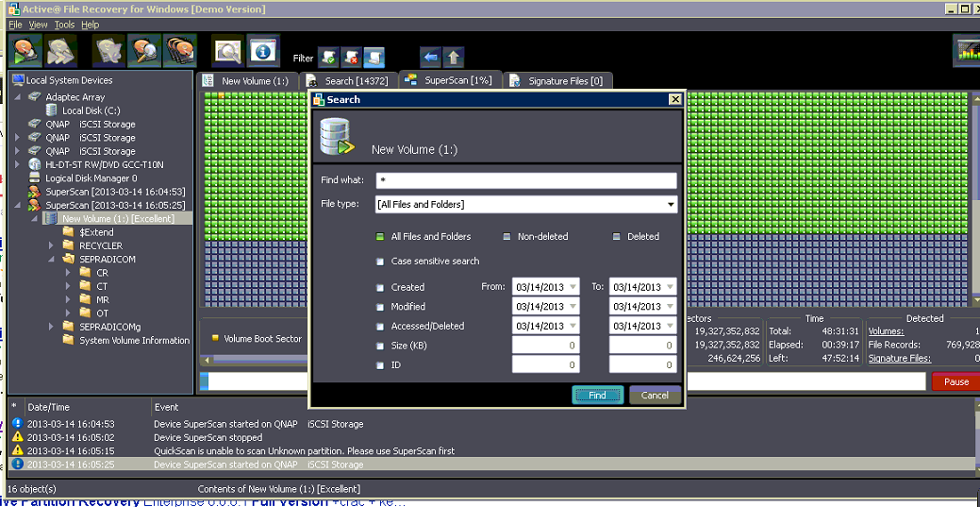Viewport: 980px width, 507px height.
Task: Enable the Size (KB) filter checkbox
Action: pyautogui.click(x=379, y=346)
